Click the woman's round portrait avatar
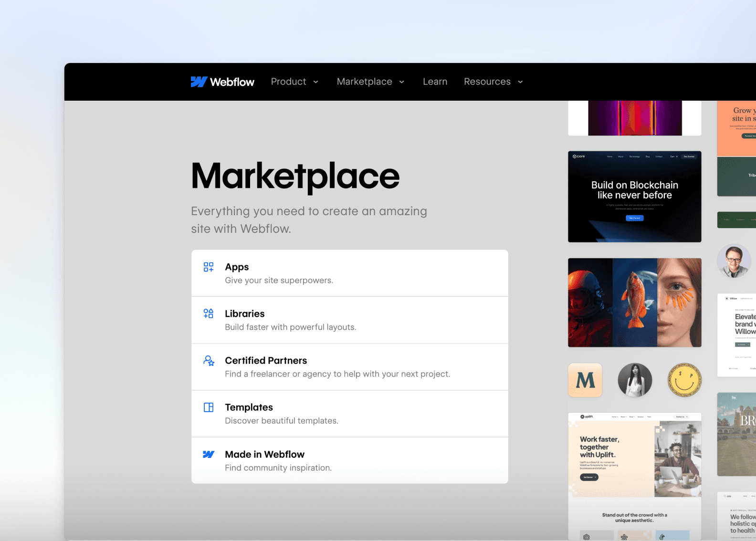The height and width of the screenshot is (541, 756). click(x=635, y=380)
